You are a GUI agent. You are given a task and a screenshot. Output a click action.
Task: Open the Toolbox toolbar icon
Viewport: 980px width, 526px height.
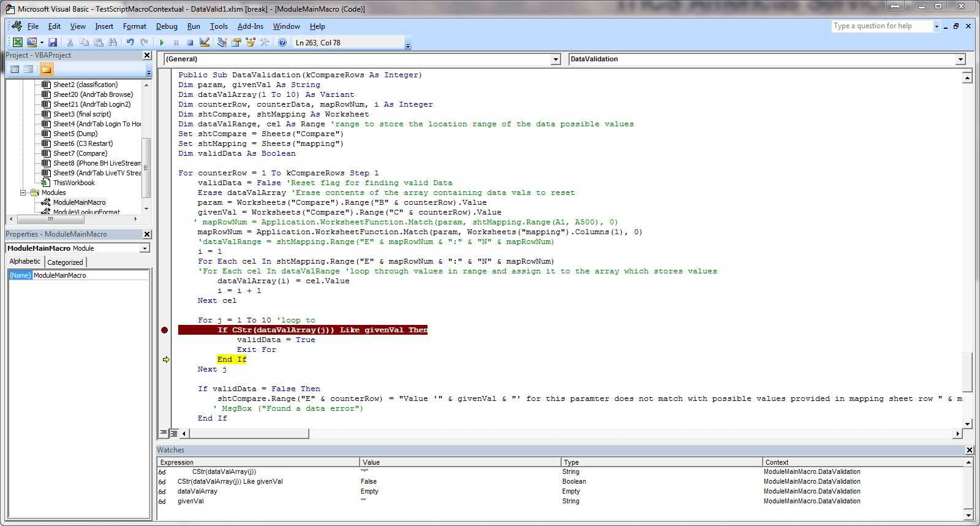[265, 42]
